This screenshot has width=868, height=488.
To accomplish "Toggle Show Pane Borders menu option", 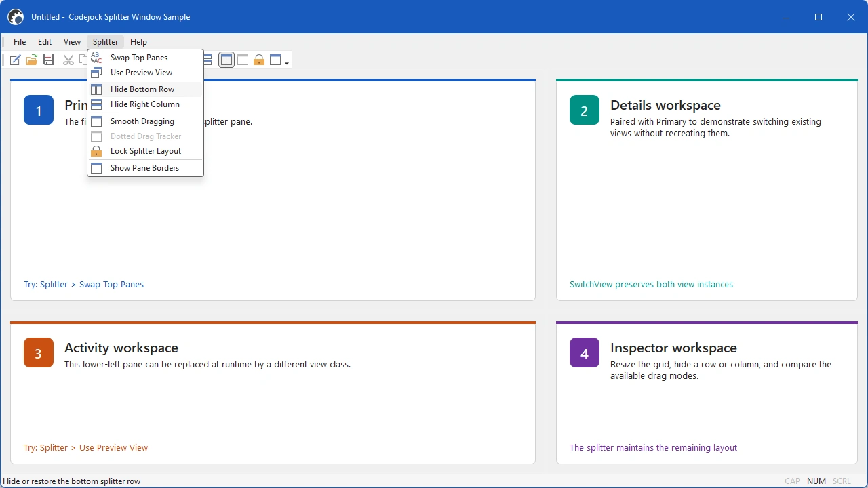I will point(146,168).
